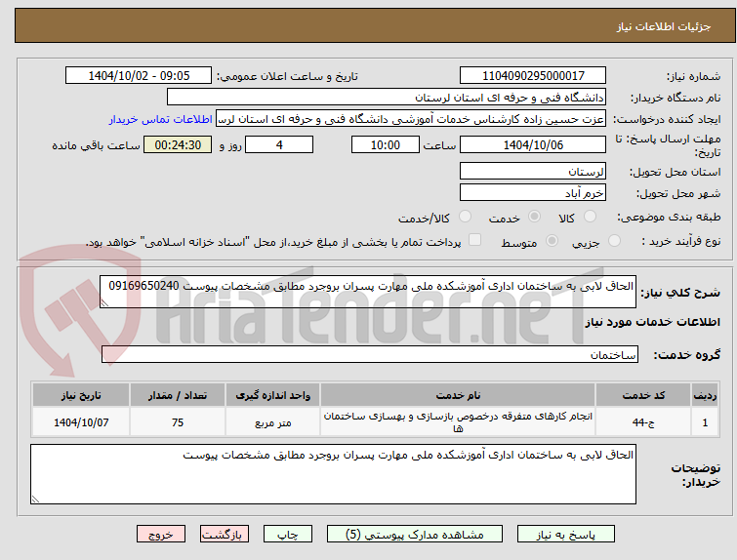Click the واحد اندازه گیری column header

[272, 395]
